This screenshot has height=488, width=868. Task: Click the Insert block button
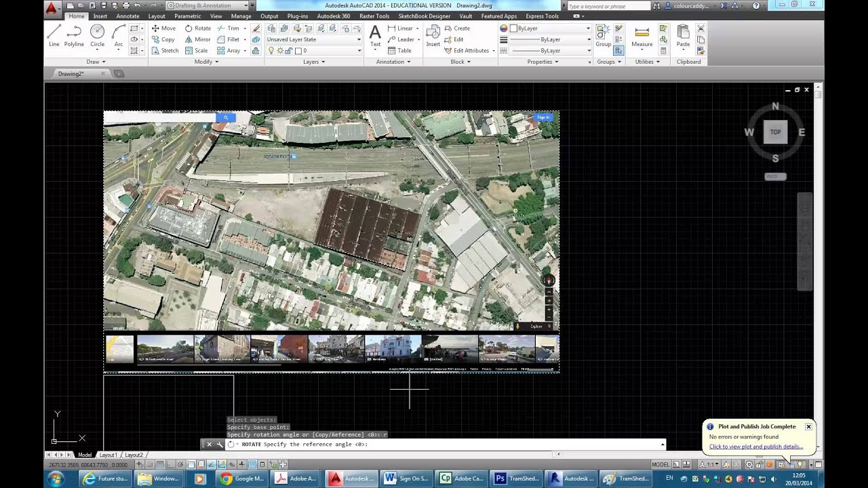[x=433, y=36]
